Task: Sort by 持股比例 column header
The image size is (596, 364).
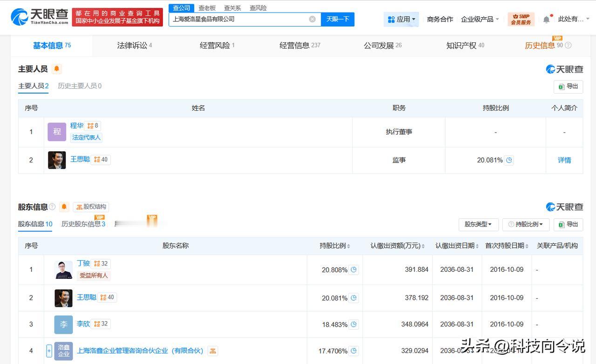Action: pos(335,246)
